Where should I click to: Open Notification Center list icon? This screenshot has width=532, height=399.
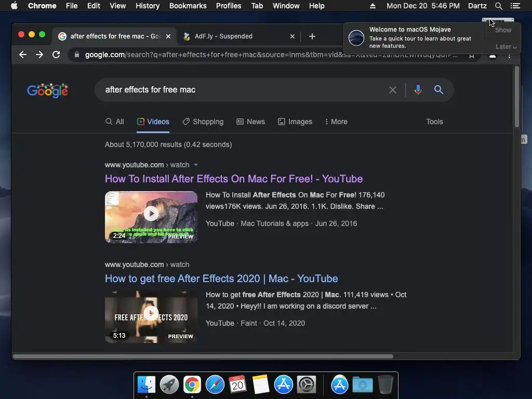(515, 6)
